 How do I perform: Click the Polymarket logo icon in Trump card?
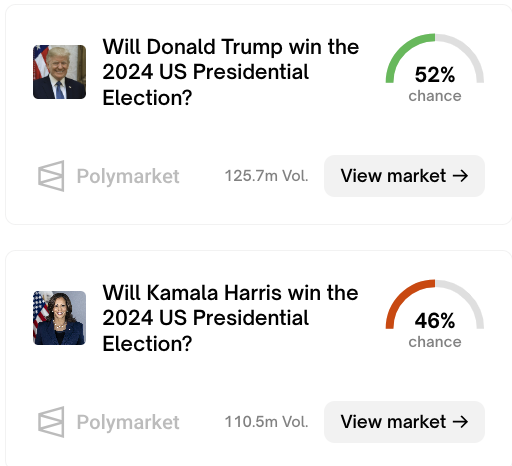[x=51, y=176]
